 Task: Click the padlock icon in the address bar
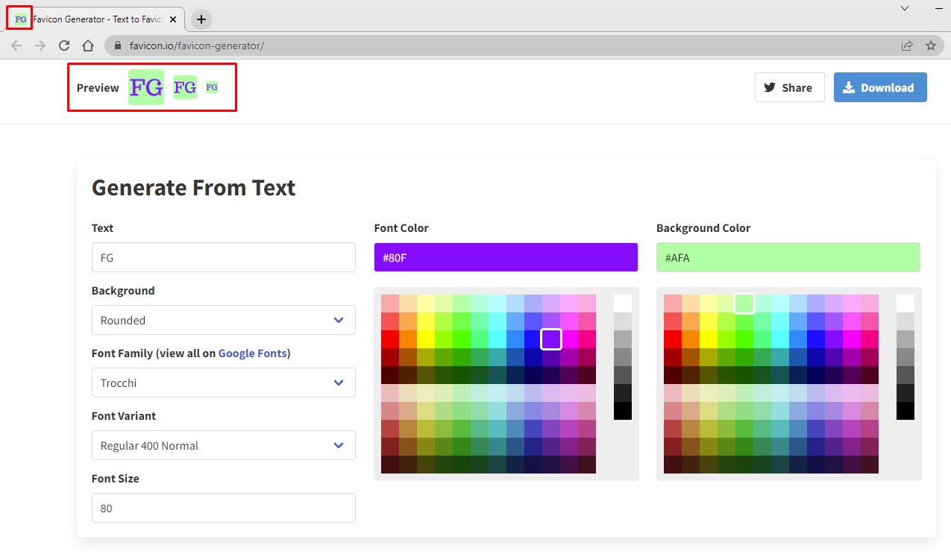[x=117, y=45]
